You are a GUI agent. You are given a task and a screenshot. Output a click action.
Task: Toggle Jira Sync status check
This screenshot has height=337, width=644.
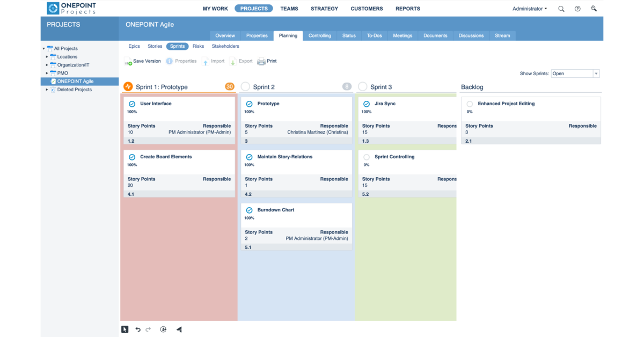coord(367,104)
